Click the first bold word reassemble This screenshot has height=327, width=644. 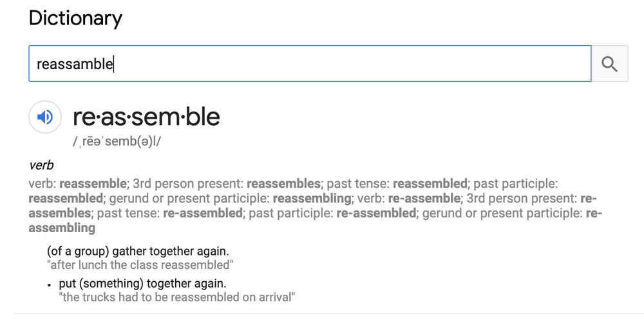click(93, 183)
